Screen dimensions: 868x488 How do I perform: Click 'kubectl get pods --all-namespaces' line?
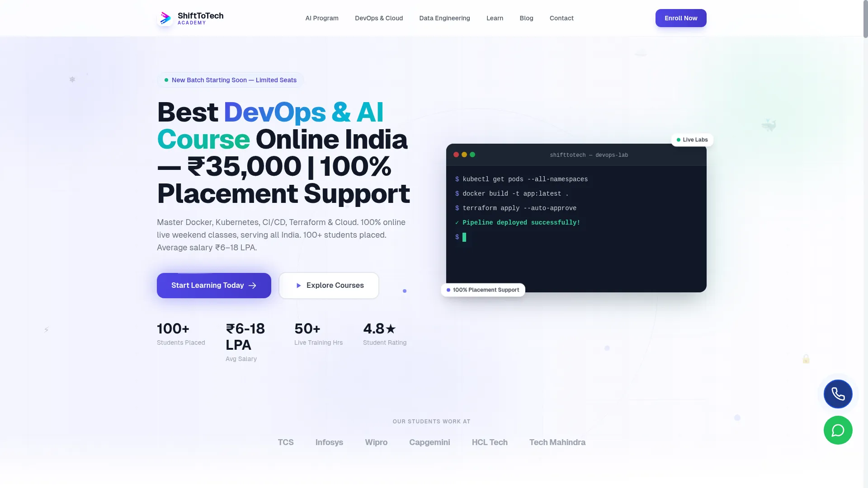(521, 179)
